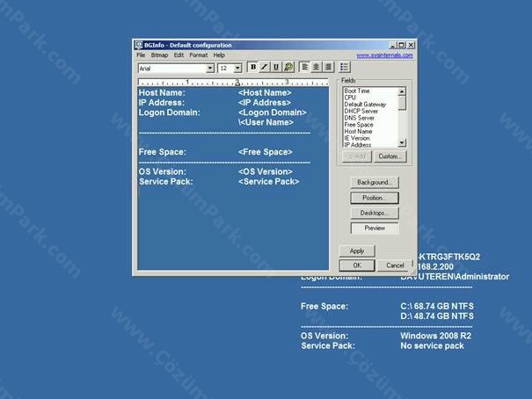
Task: Toggle Bold formatting in BGInfo toolbar
Action: 252,67
